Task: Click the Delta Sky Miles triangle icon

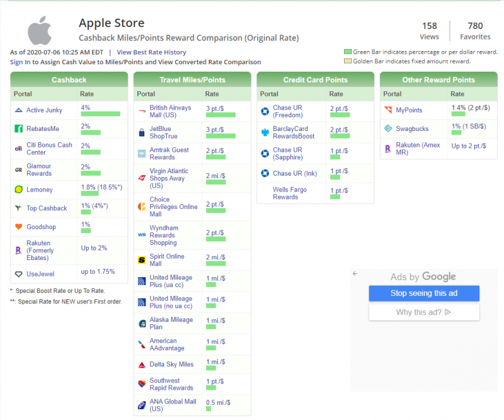Action: (142, 365)
